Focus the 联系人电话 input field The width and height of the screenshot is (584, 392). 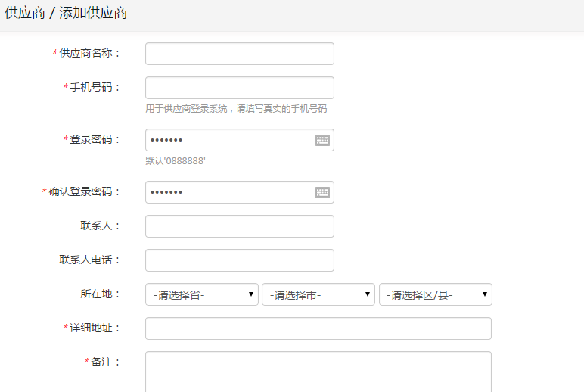click(239, 260)
